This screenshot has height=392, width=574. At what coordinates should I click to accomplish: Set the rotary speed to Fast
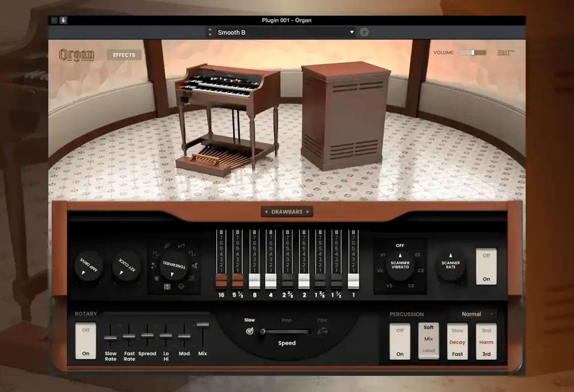point(323,320)
